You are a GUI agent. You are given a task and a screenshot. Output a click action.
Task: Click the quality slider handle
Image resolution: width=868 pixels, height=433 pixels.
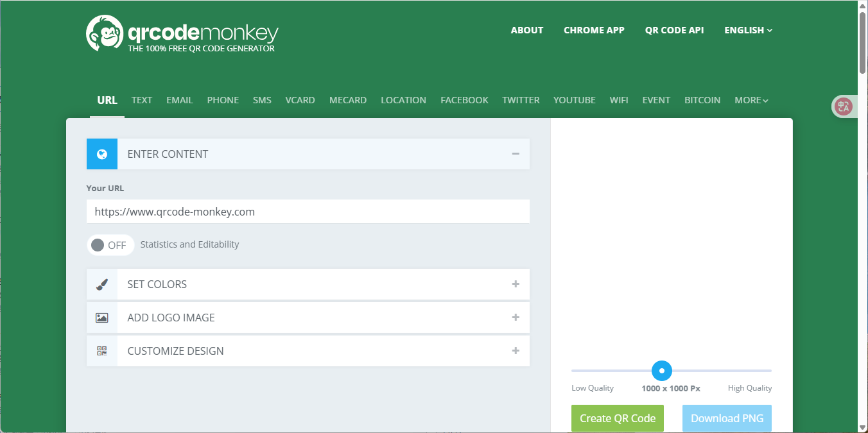662,371
